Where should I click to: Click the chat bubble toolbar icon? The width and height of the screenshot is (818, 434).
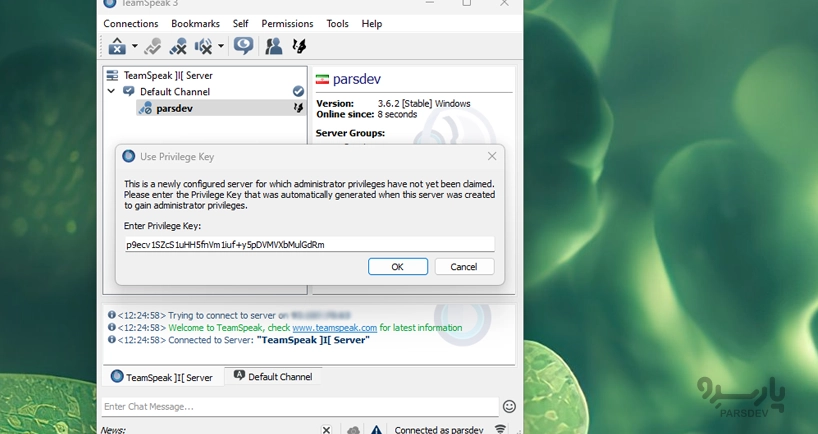[x=243, y=46]
